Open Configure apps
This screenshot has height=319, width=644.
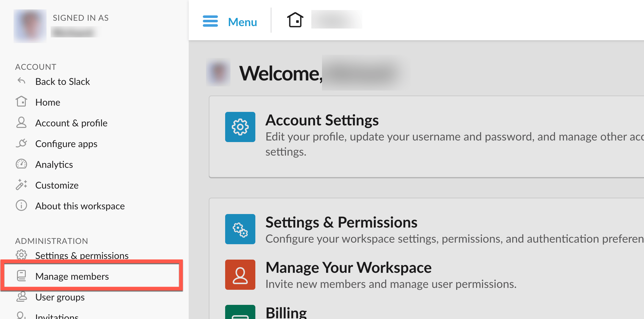[66, 144]
